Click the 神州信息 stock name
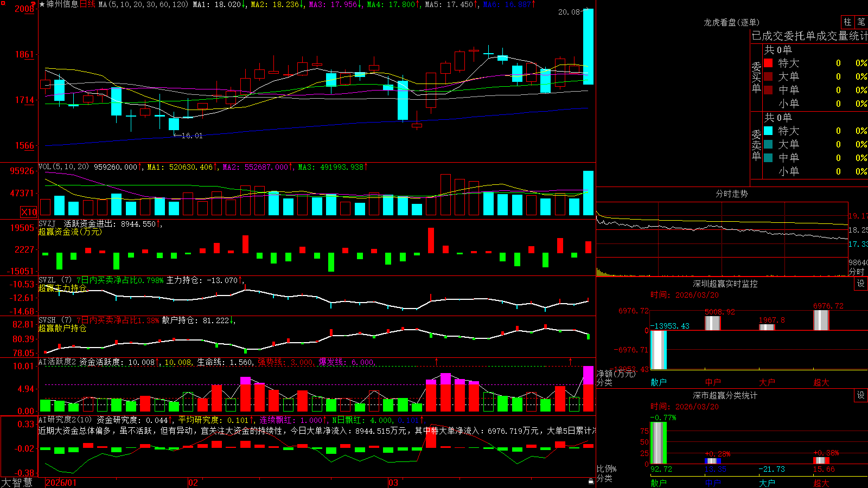Viewport: 868px width, 488px height. [x=62, y=4]
